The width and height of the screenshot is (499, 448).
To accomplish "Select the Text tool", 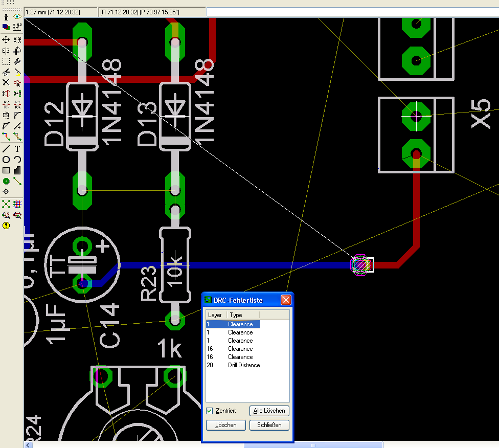I will (17, 149).
